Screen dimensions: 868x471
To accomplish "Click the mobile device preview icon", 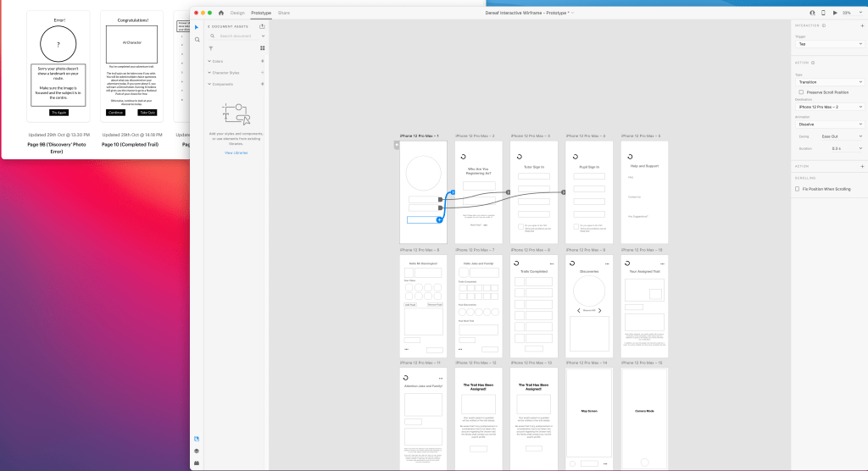I will (823, 14).
